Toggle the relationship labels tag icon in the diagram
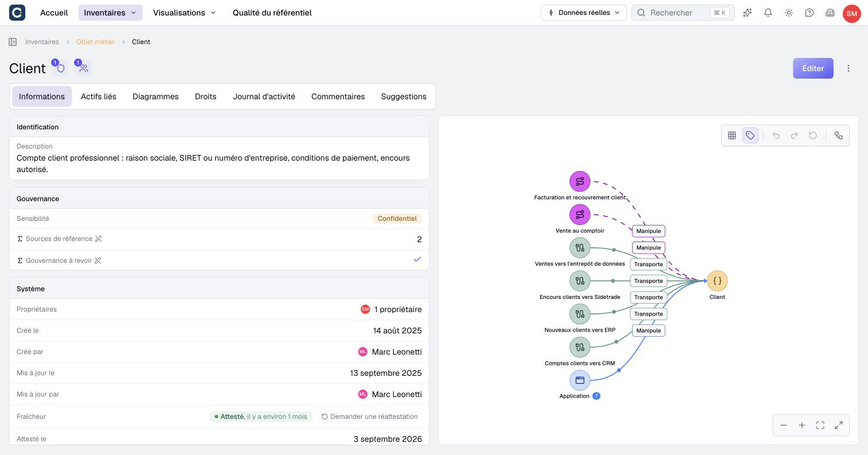This screenshot has width=868, height=455. pyautogui.click(x=750, y=135)
